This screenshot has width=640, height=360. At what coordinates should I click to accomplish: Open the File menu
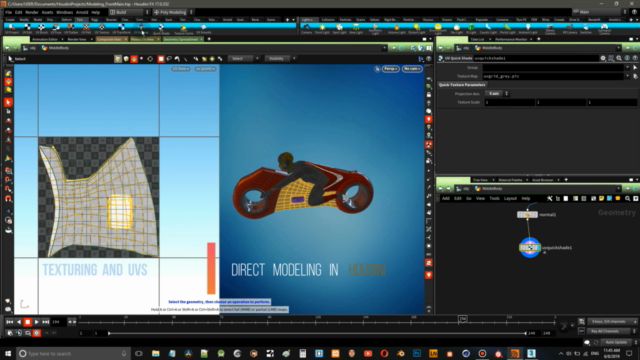tap(9, 12)
